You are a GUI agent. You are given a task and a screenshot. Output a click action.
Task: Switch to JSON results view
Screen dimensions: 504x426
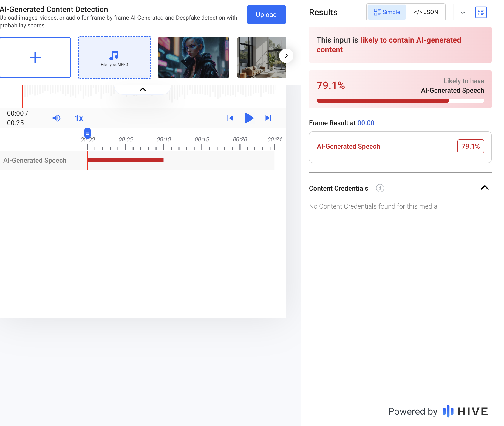coord(426,12)
